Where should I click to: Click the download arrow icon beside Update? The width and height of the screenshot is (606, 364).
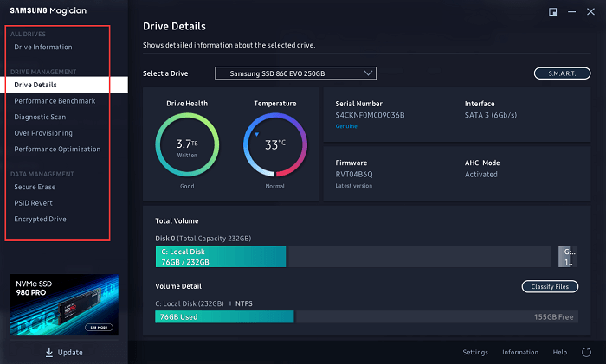49,352
